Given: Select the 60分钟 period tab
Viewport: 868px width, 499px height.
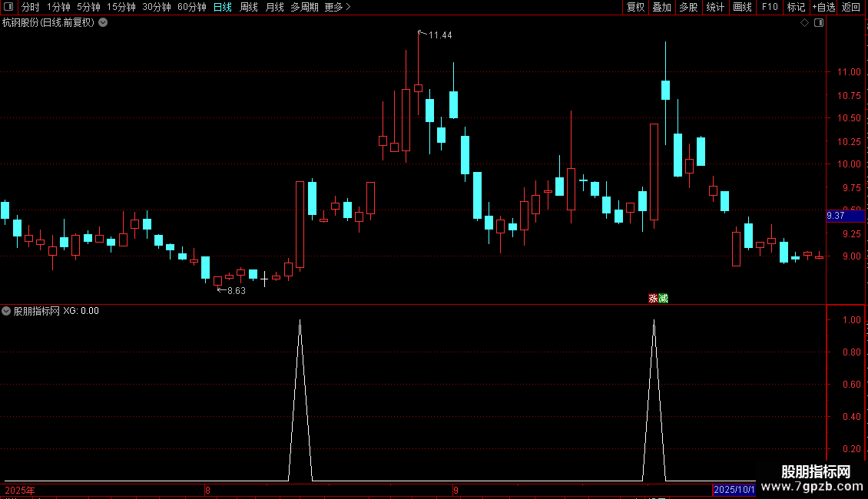Looking at the screenshot, I should point(191,7).
